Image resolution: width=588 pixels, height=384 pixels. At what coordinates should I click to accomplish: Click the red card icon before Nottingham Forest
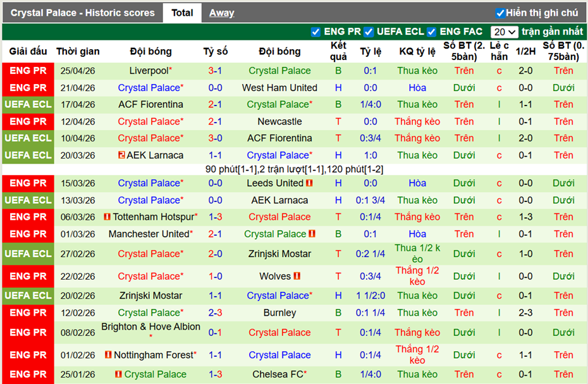click(x=107, y=355)
